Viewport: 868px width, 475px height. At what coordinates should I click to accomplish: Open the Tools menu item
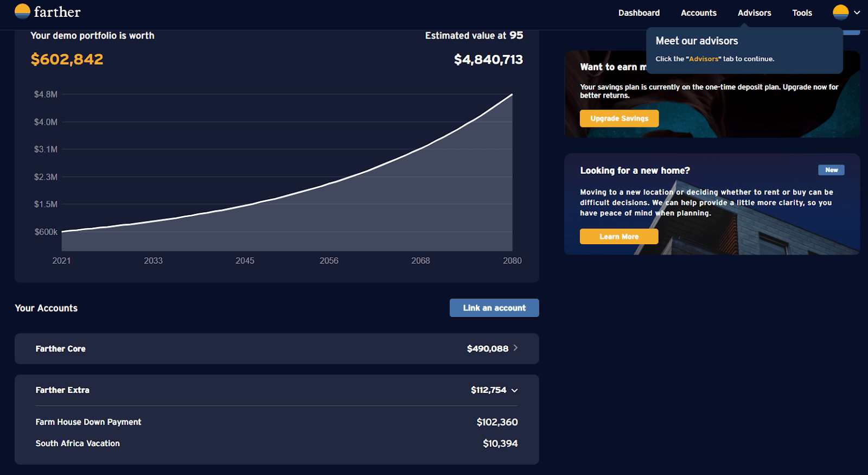click(802, 13)
